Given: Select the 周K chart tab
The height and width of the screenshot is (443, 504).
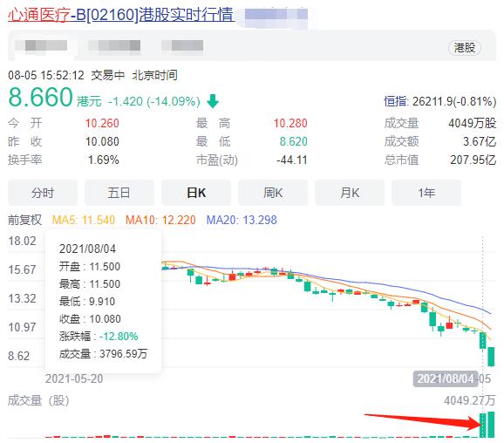Looking at the screenshot, I should coord(273,193).
